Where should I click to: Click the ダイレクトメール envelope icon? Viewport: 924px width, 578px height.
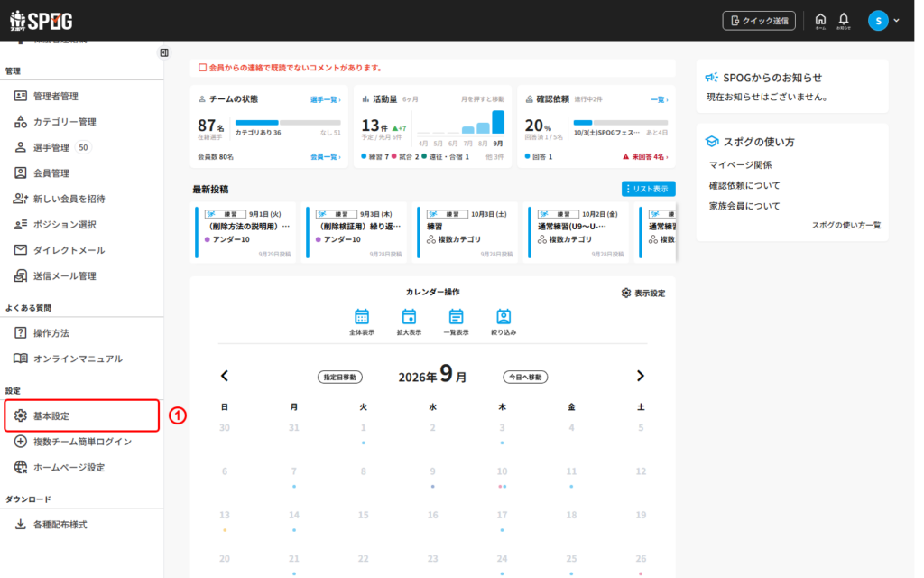coord(21,250)
